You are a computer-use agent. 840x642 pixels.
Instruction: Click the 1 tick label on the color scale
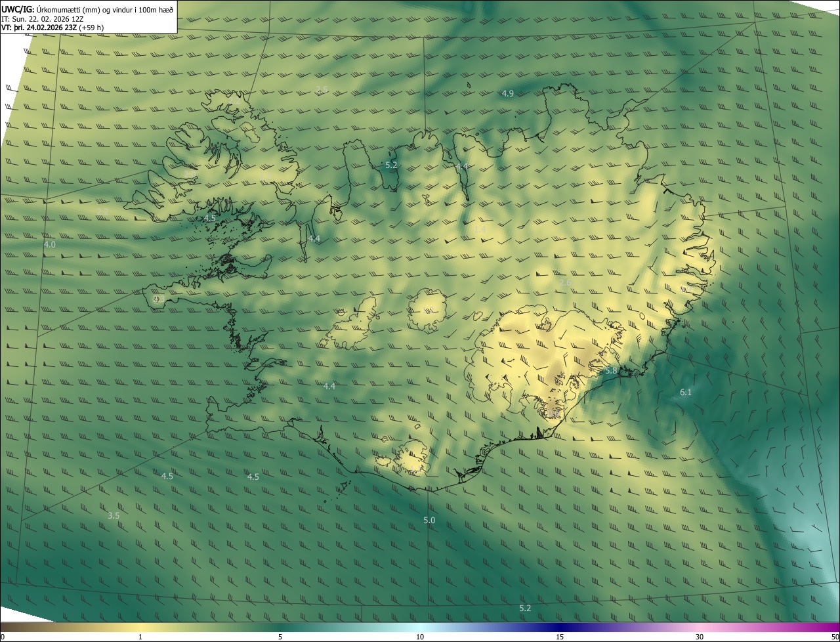click(140, 637)
